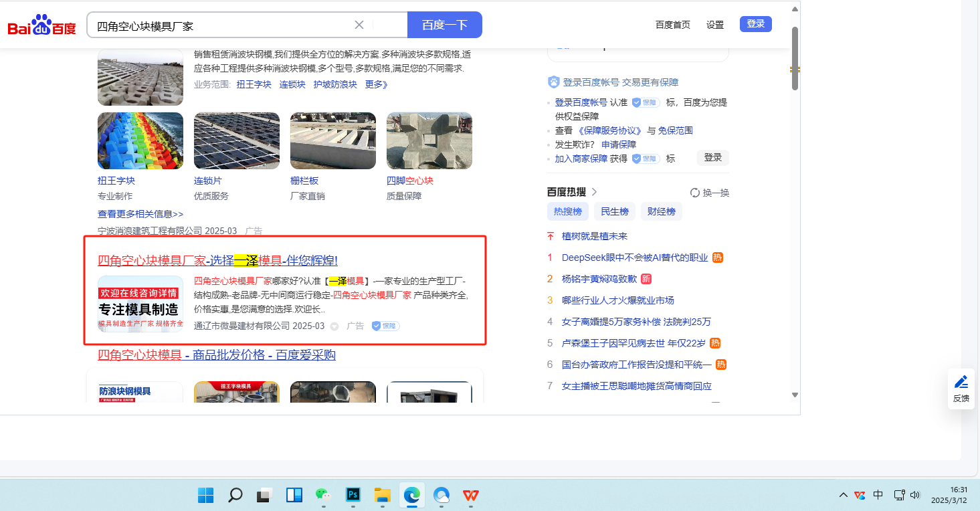Open the 加入商家保障 link
This screenshot has height=511, width=980.
pyautogui.click(x=581, y=159)
